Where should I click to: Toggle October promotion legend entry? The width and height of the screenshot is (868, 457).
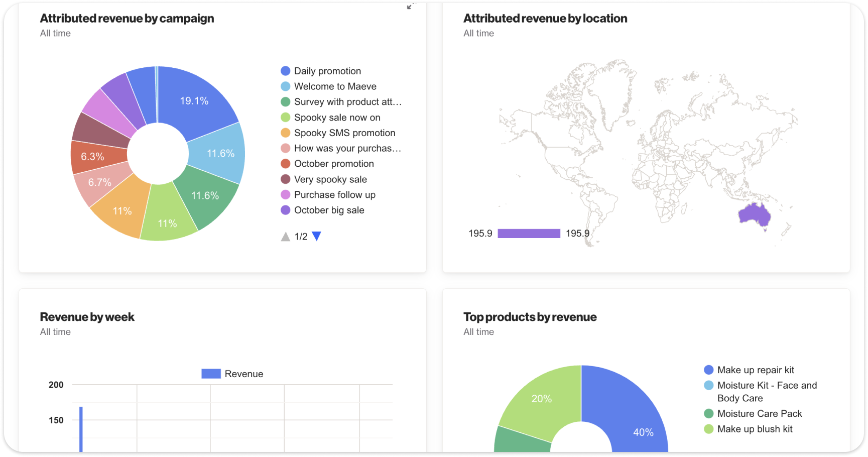coord(327,164)
